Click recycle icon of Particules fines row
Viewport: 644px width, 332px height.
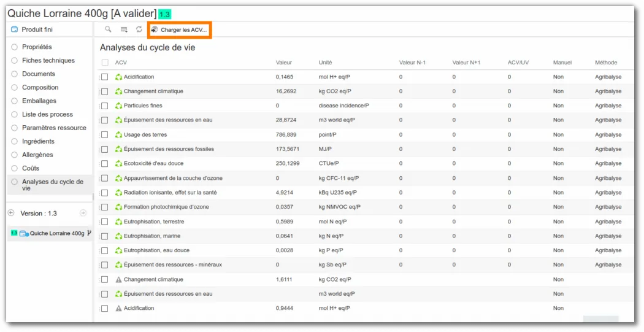[119, 106]
